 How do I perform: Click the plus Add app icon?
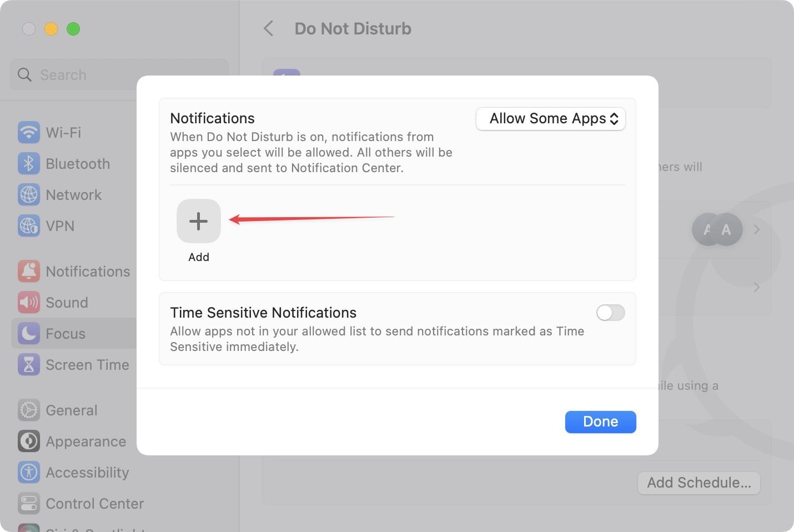[x=198, y=221]
